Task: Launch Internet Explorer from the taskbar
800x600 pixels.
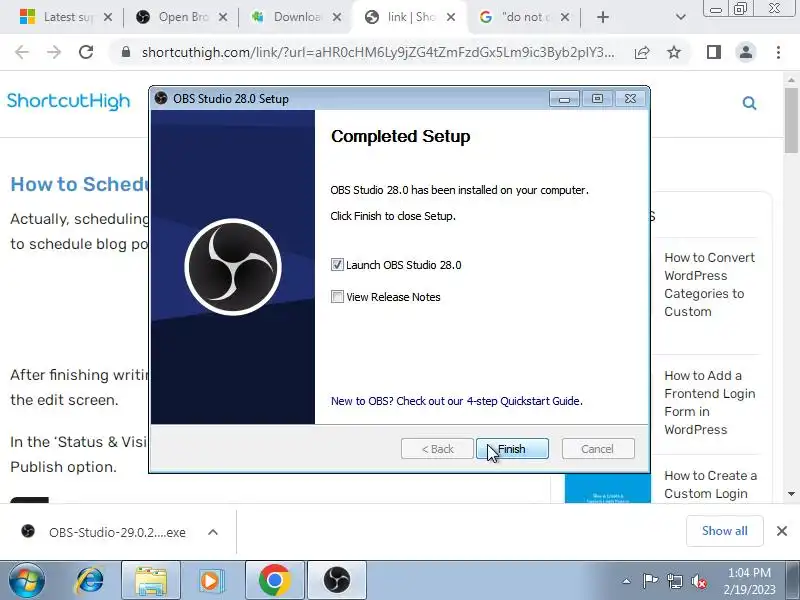Action: (x=91, y=581)
